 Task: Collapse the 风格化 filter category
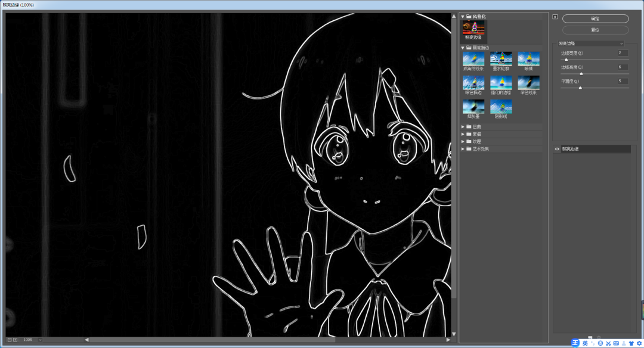463,17
